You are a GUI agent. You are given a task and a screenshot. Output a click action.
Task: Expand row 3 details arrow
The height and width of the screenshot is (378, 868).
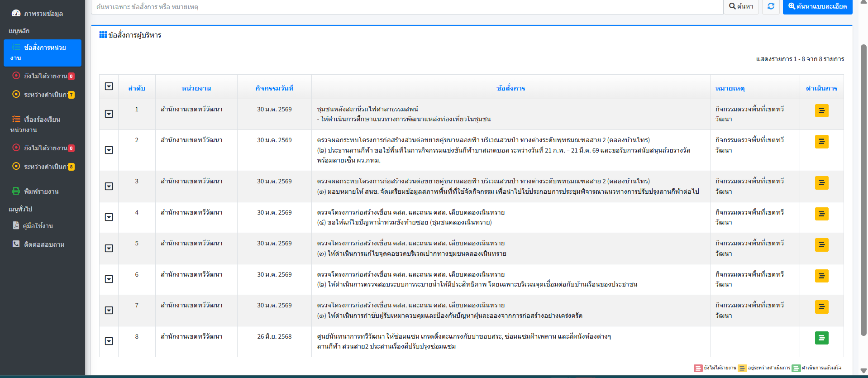[x=109, y=186]
